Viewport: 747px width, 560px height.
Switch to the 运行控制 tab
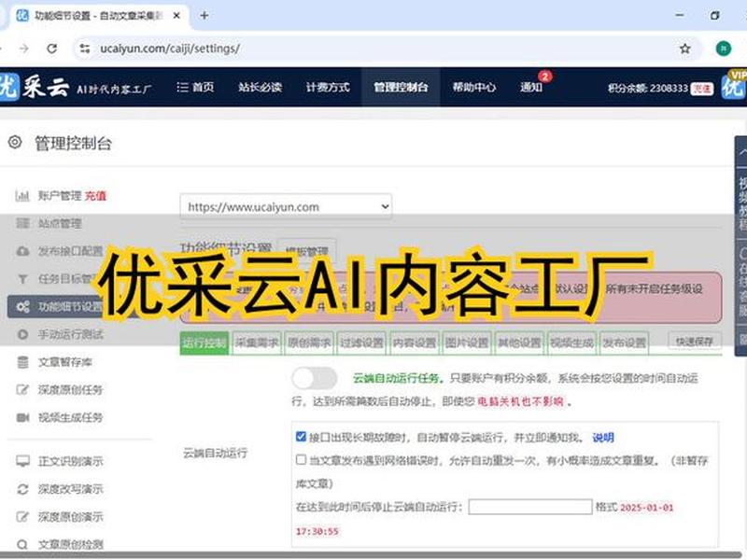[204, 343]
